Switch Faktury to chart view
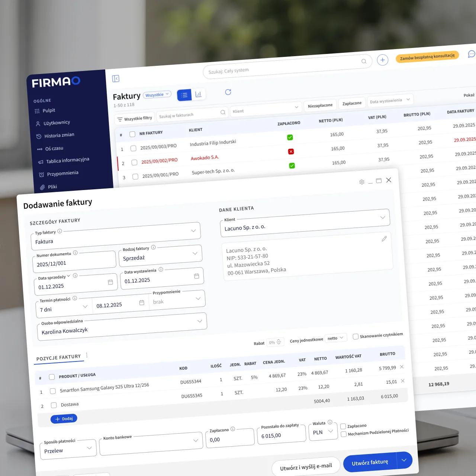The image size is (476, 476). point(198,94)
